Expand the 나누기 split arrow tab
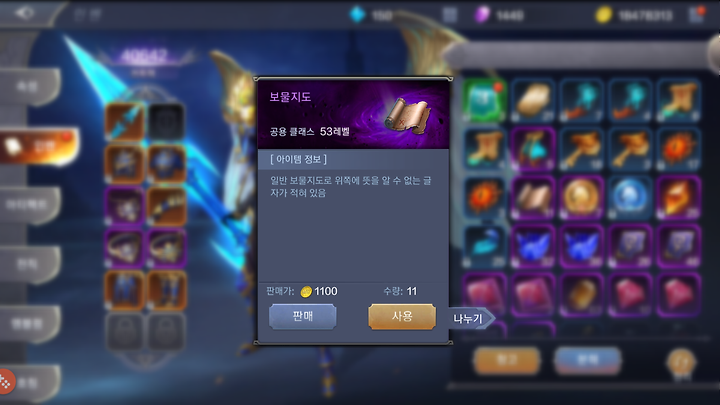Viewport: 720px width, 405px height. pyautogui.click(x=472, y=318)
